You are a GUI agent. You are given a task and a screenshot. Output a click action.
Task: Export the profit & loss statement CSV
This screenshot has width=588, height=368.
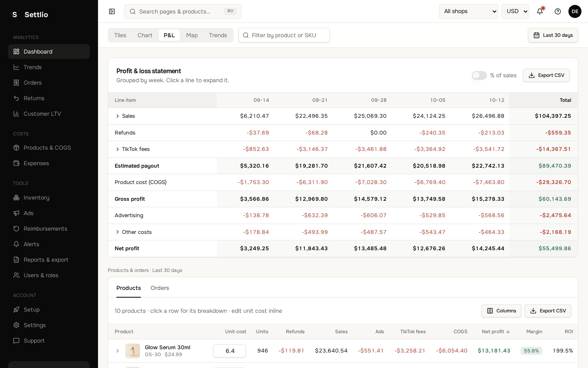[546, 75]
